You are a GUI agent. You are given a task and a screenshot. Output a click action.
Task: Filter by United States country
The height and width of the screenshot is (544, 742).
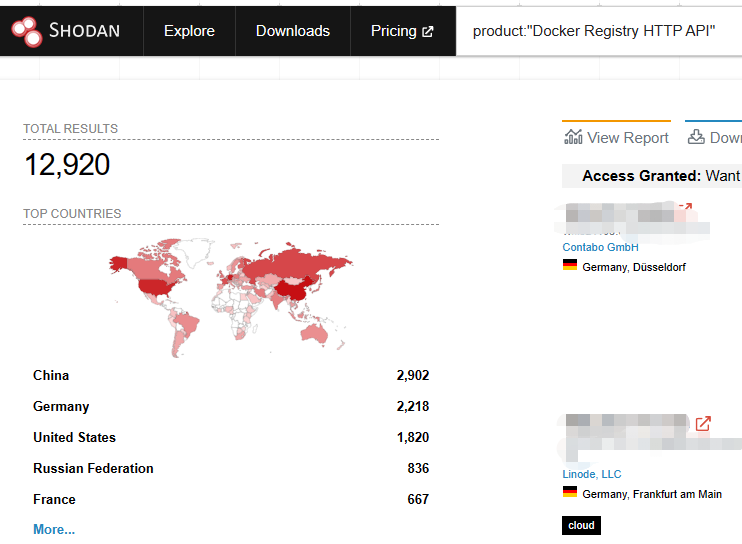(x=74, y=437)
